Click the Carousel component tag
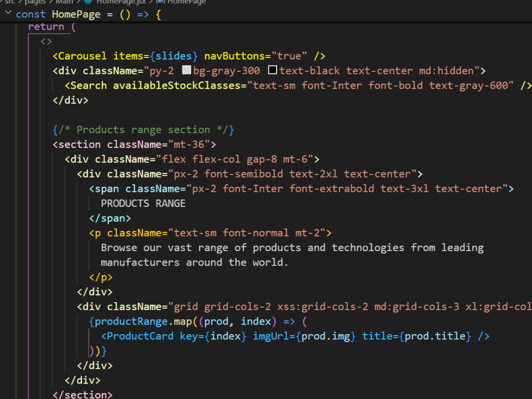The image size is (532, 399). [x=79, y=56]
